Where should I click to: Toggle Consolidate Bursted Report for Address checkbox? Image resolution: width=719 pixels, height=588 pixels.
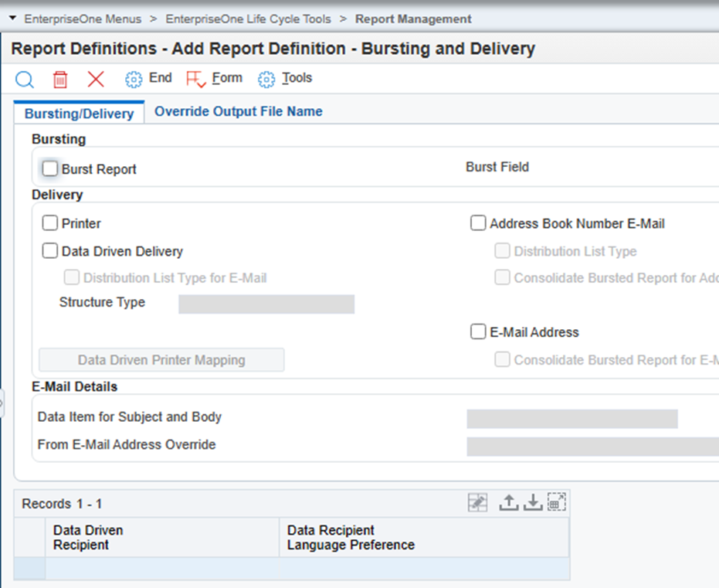(502, 277)
